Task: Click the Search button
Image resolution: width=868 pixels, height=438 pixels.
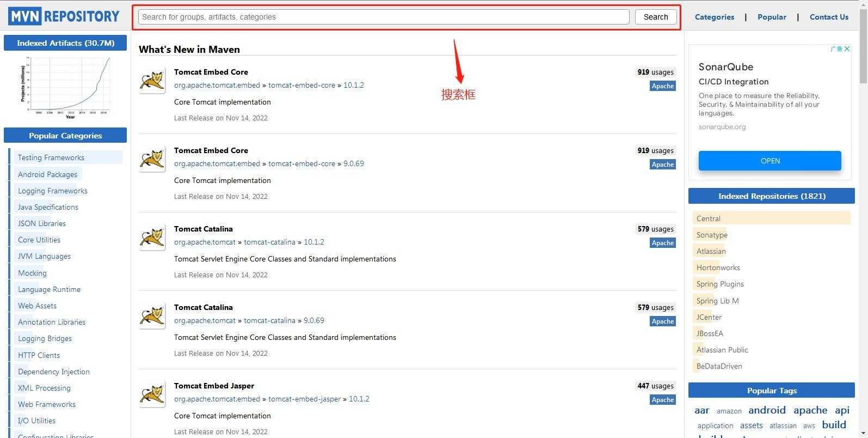Action: pyautogui.click(x=656, y=17)
